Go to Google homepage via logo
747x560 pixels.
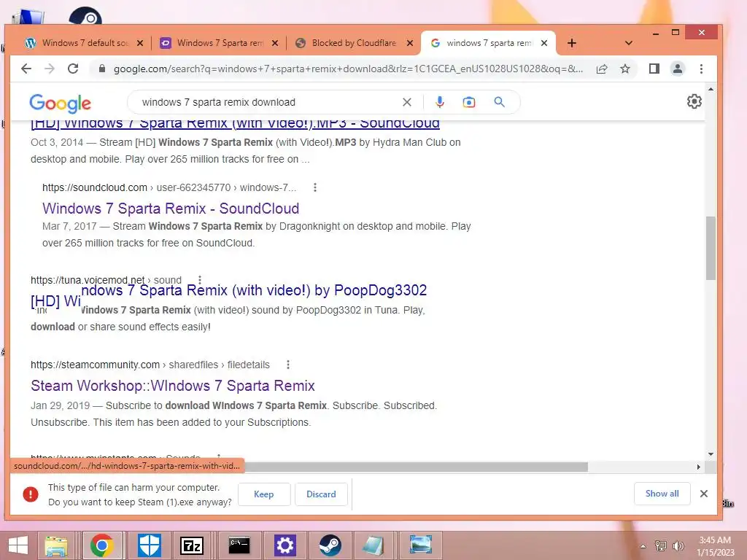click(60, 103)
